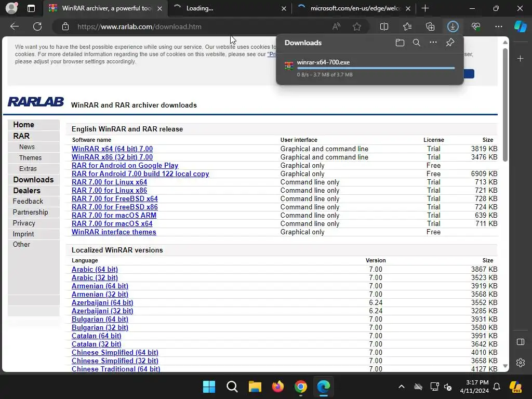The height and width of the screenshot is (399, 532).
Task: Open Windows Start menu
Action: (209, 387)
